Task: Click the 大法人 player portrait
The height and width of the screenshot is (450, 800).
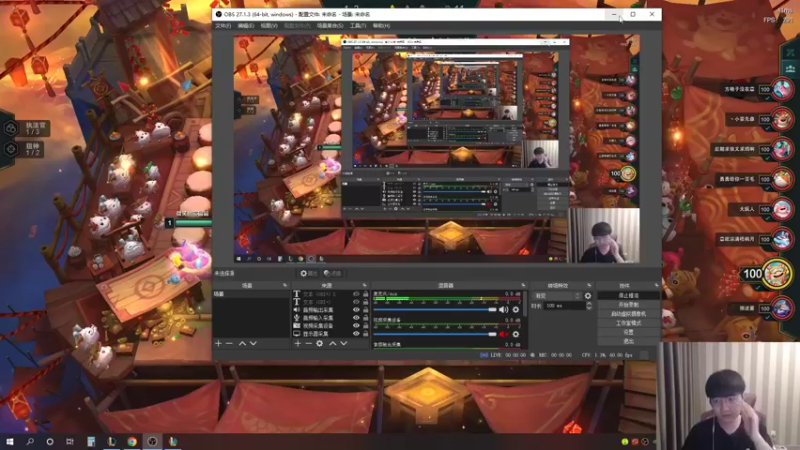Action: [781, 209]
